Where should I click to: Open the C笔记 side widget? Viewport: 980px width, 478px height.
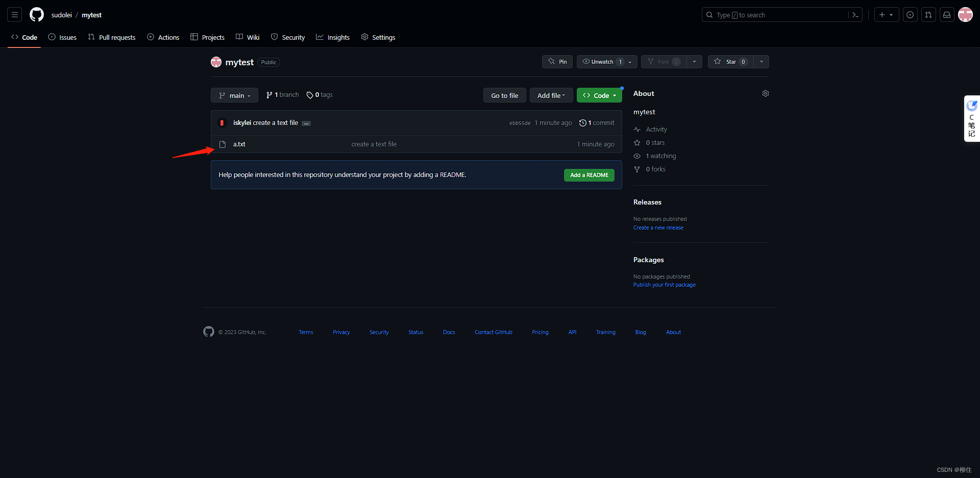click(x=972, y=119)
